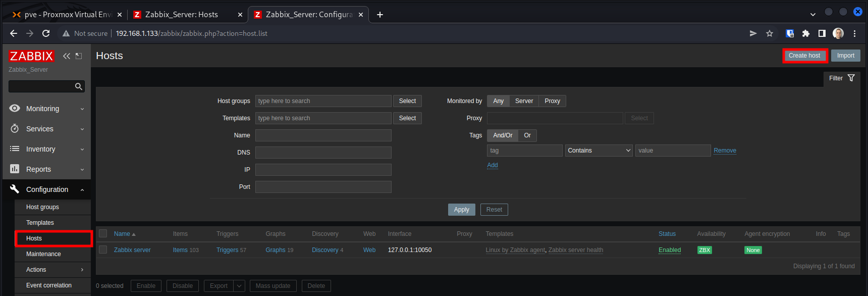This screenshot has height=296, width=868.
Task: Open Triggers 57 for Zabbix server
Action: 231,250
